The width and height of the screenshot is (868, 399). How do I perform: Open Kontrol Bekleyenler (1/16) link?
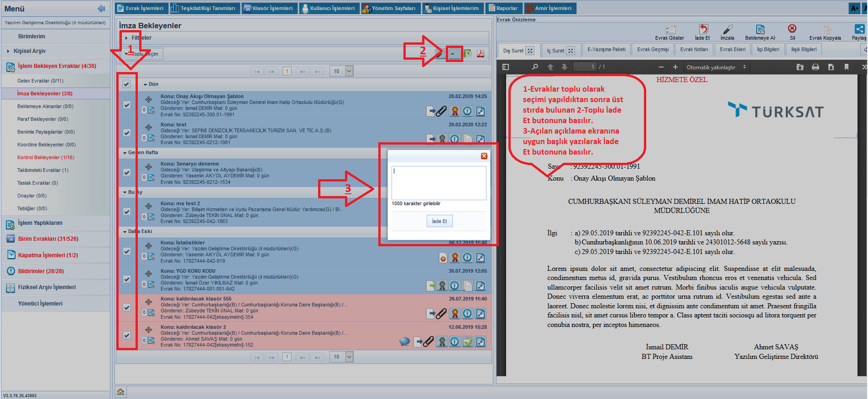[x=46, y=157]
